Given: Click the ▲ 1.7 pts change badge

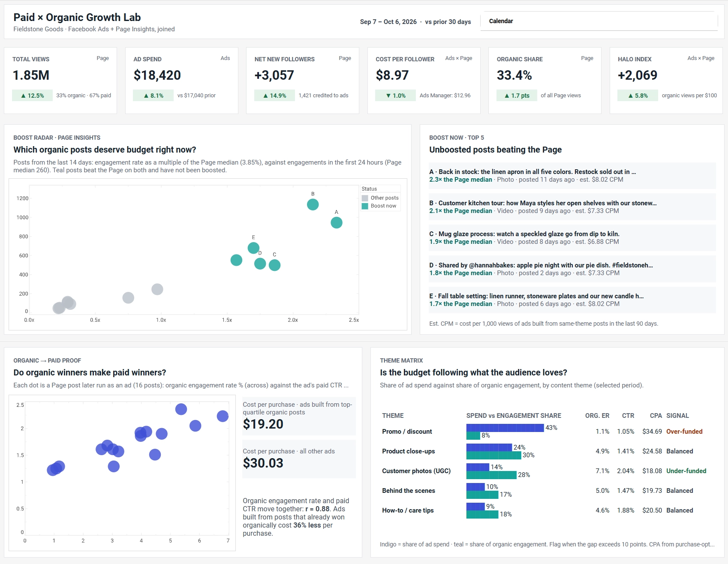Looking at the screenshot, I should 517,96.
